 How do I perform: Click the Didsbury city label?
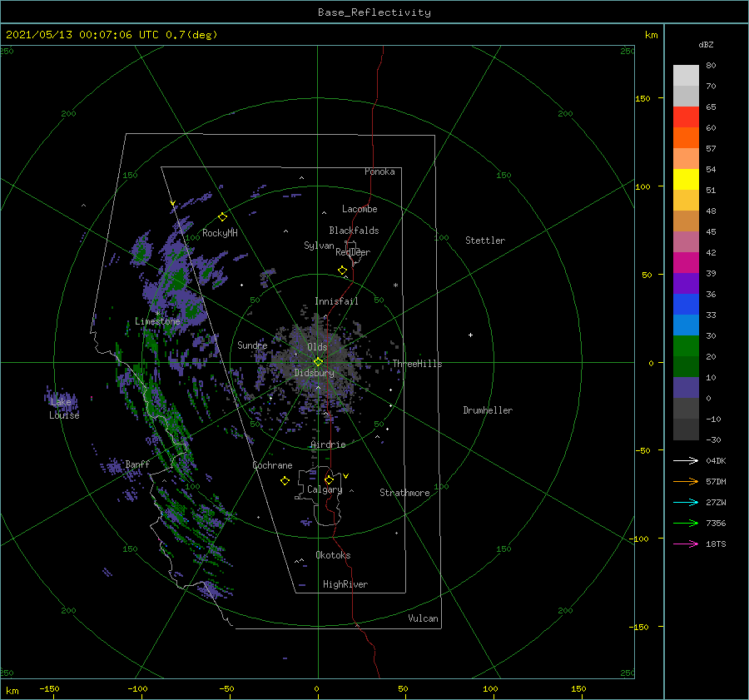pyautogui.click(x=314, y=373)
